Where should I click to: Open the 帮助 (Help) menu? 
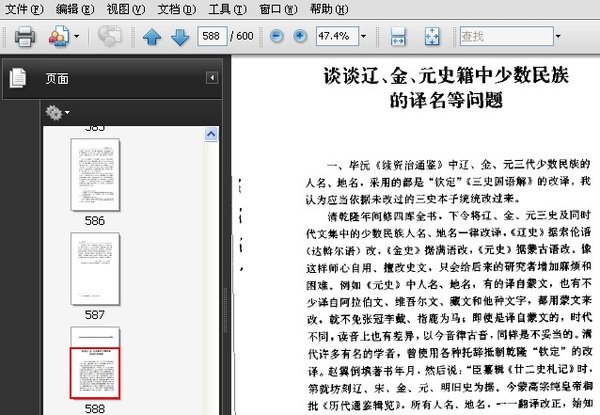coord(327,9)
